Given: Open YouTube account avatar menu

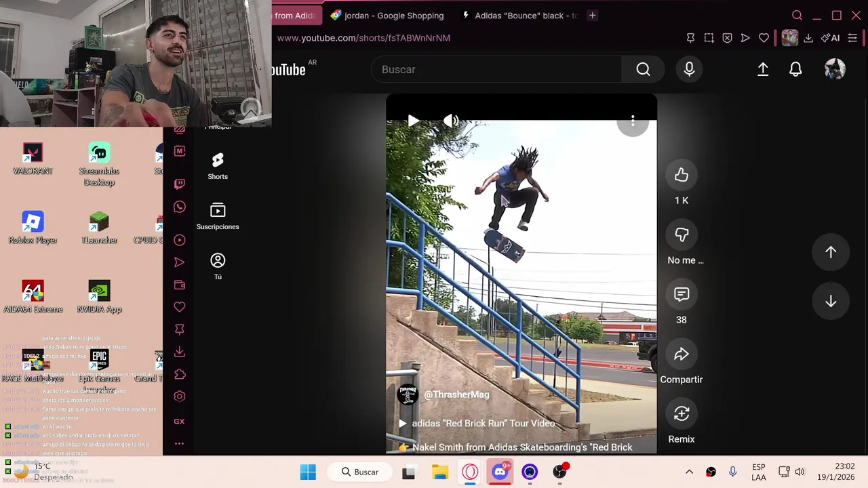Looking at the screenshot, I should 835,69.
